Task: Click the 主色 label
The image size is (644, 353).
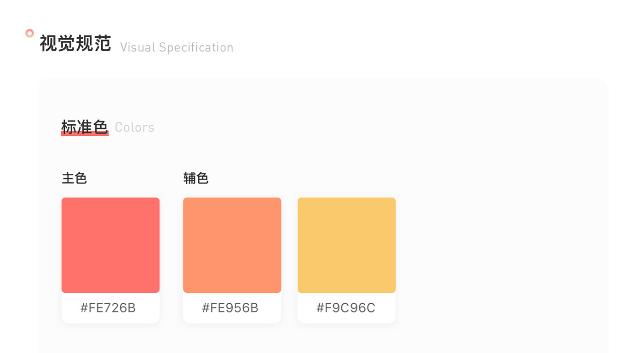Action: pyautogui.click(x=74, y=178)
